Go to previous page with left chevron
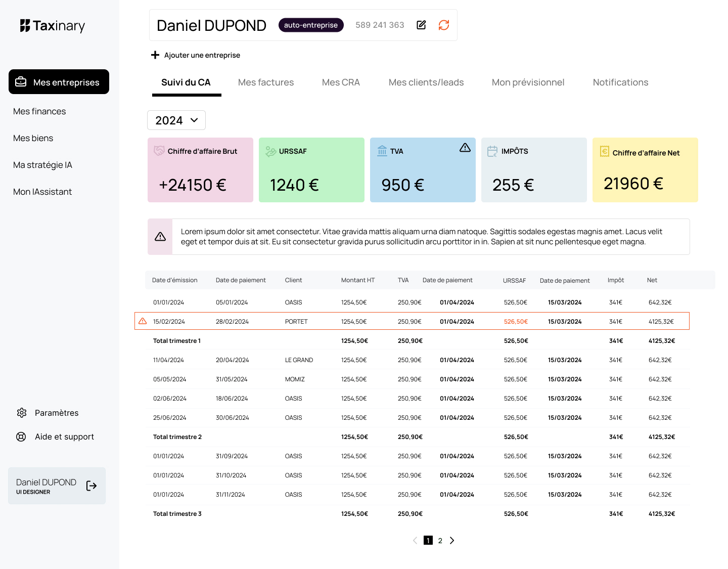728x569 pixels. (x=415, y=541)
